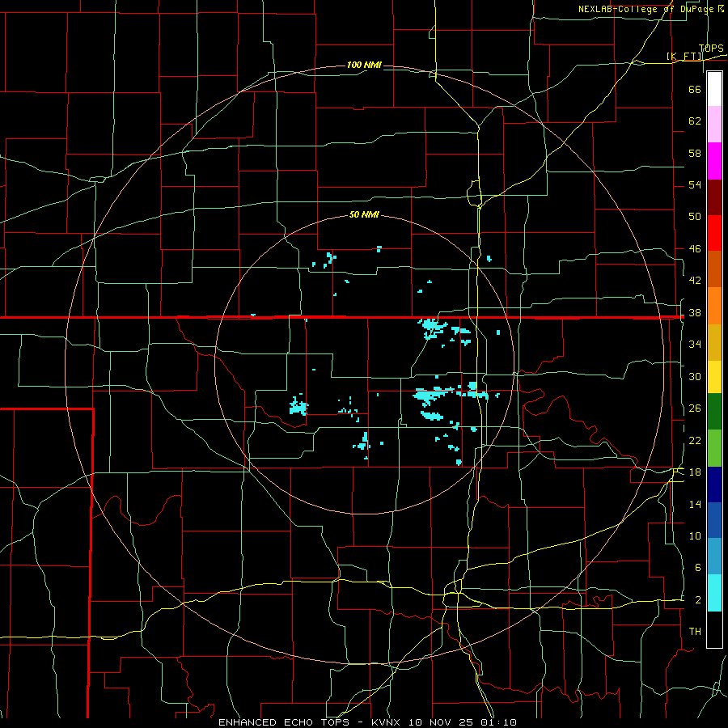
Task: Click the '58' scale value
Action: pos(695,153)
